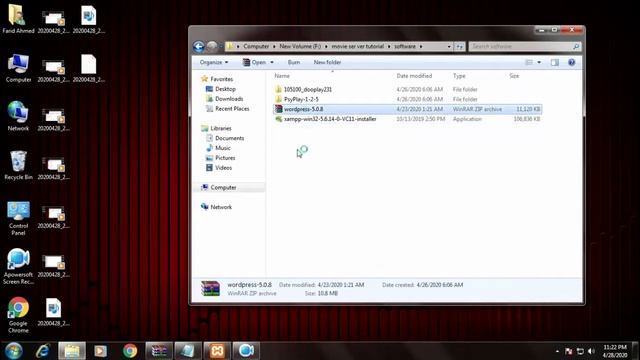Sort by Type column header

[459, 76]
